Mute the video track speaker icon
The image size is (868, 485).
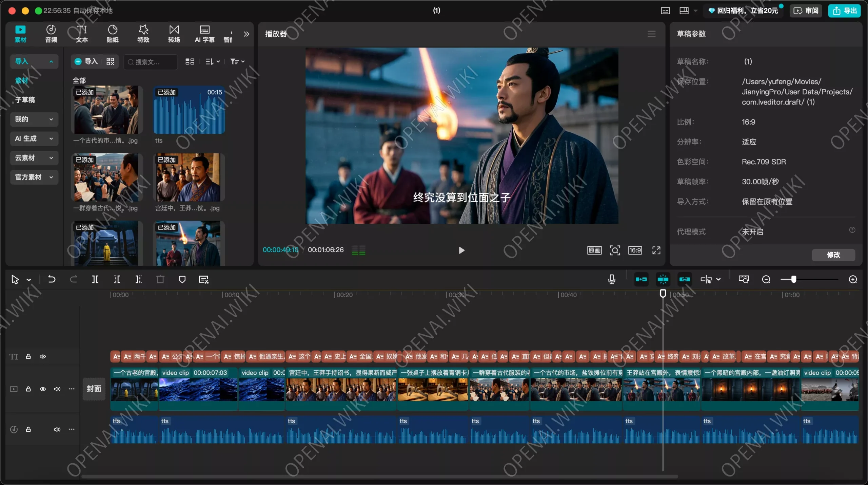[x=57, y=389]
